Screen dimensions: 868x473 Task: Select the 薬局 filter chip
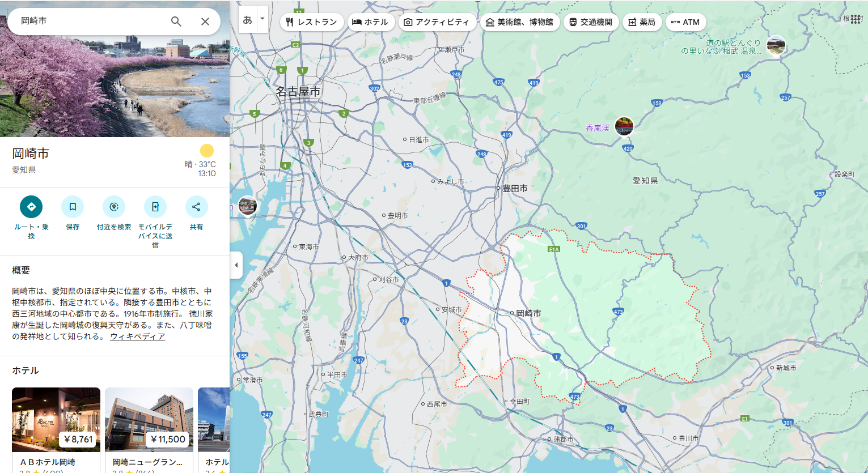coord(642,22)
